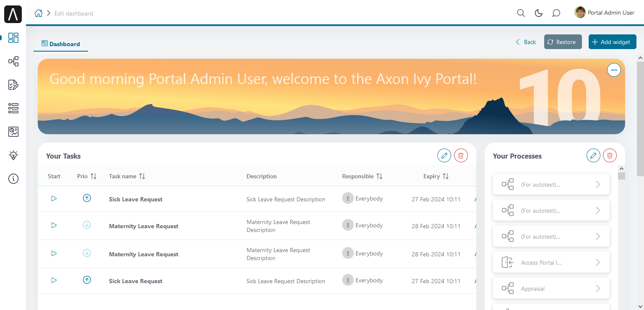Sort tasks by Responsible column
Screen dimensions: 644x310
tap(379, 176)
